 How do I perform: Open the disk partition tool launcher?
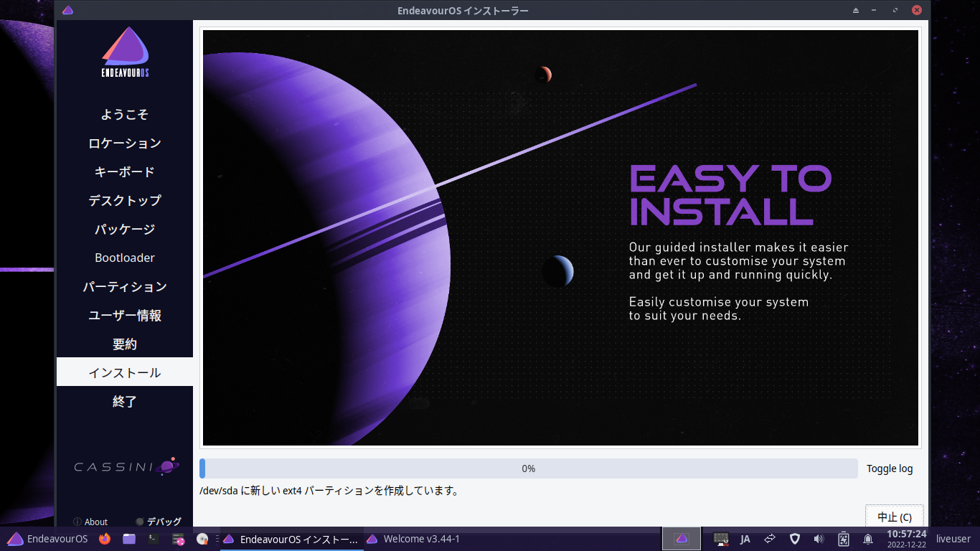179,539
